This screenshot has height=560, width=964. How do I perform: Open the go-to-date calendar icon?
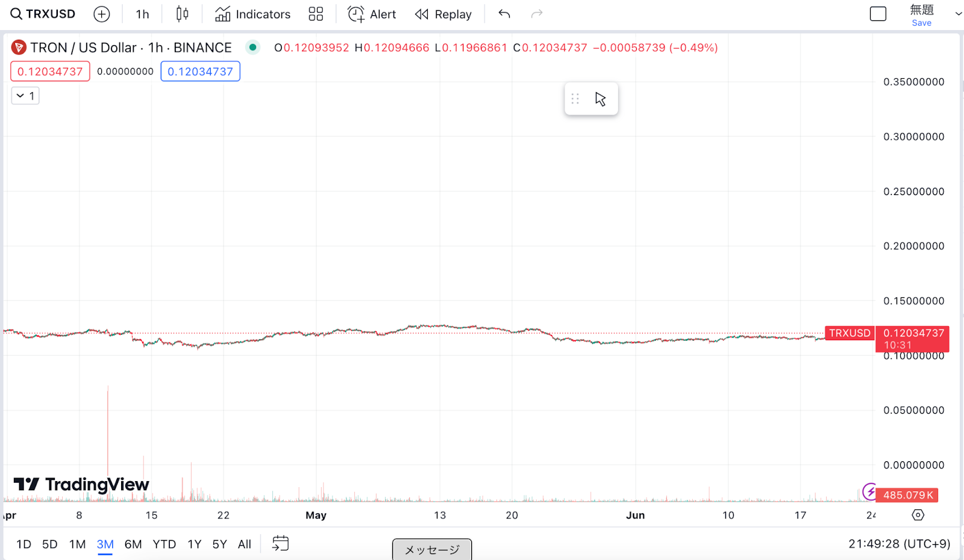280,544
